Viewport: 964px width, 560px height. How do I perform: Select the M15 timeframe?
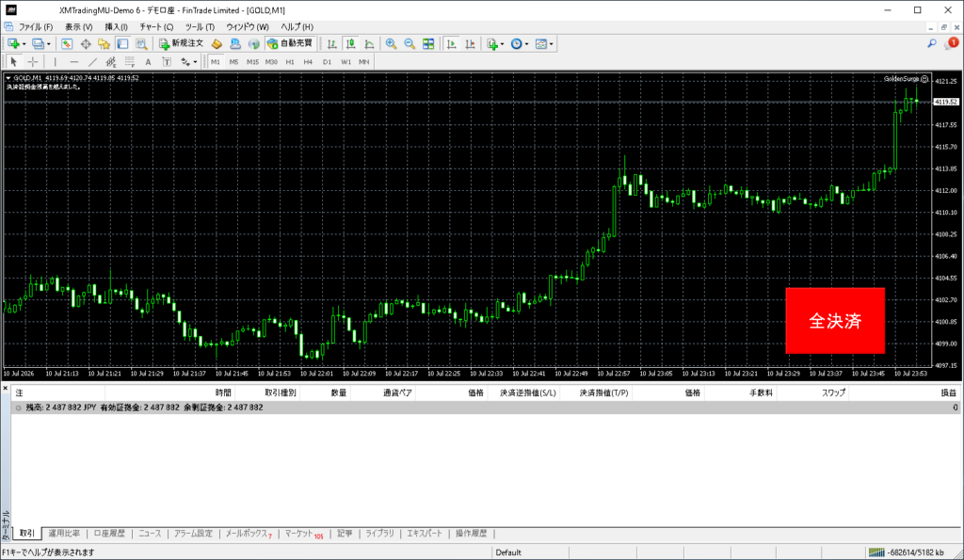click(x=252, y=61)
